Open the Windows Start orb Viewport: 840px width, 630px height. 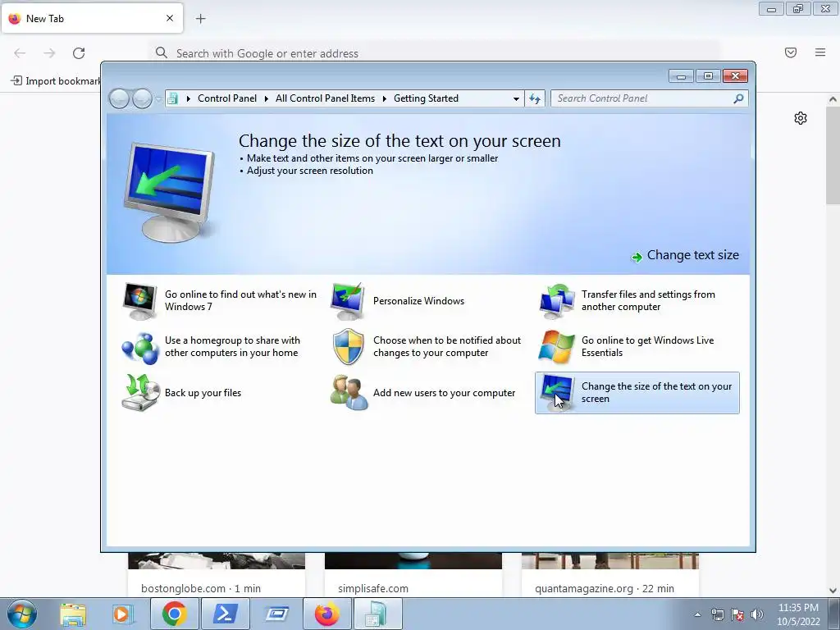tap(22, 614)
